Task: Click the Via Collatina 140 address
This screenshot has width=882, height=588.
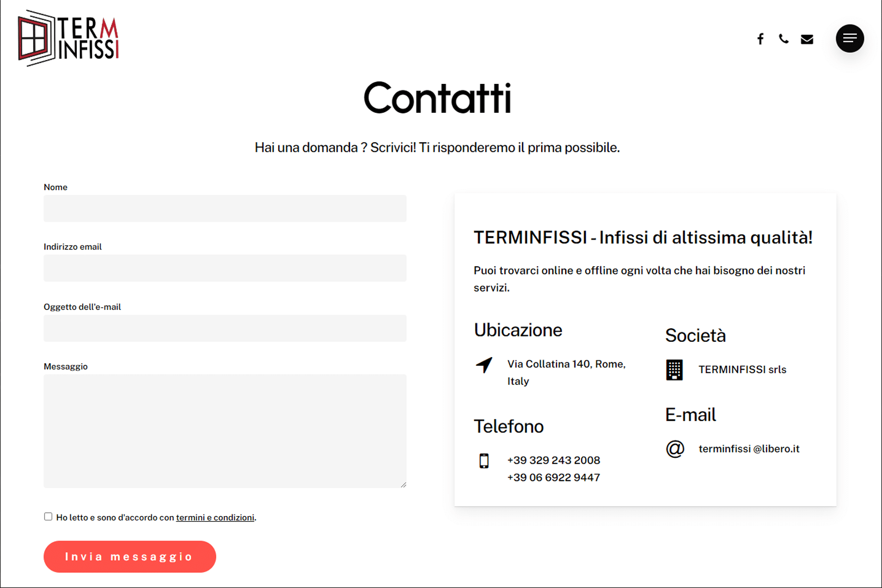Action: click(566, 364)
